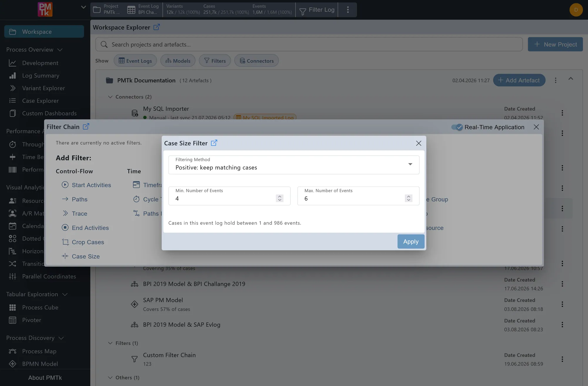Open Custom Dashboards in sidebar
588x386 pixels.
pyautogui.click(x=49, y=113)
